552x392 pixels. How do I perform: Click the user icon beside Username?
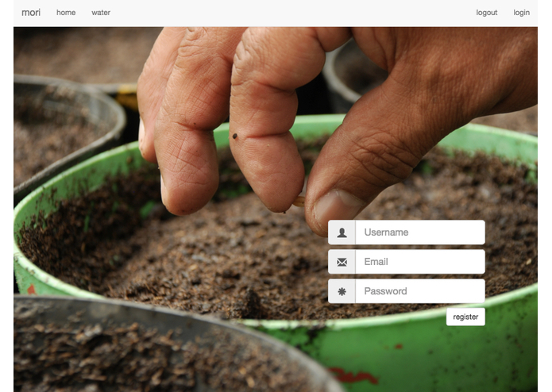point(342,233)
